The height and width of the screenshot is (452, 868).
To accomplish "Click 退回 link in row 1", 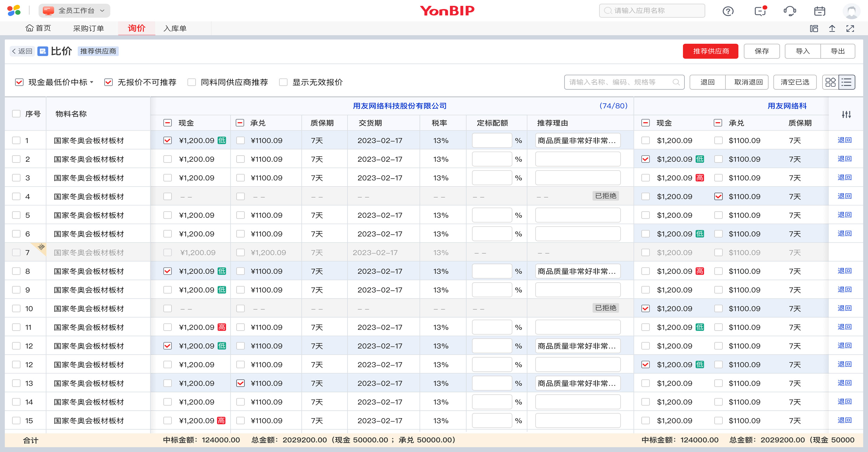I will point(844,140).
